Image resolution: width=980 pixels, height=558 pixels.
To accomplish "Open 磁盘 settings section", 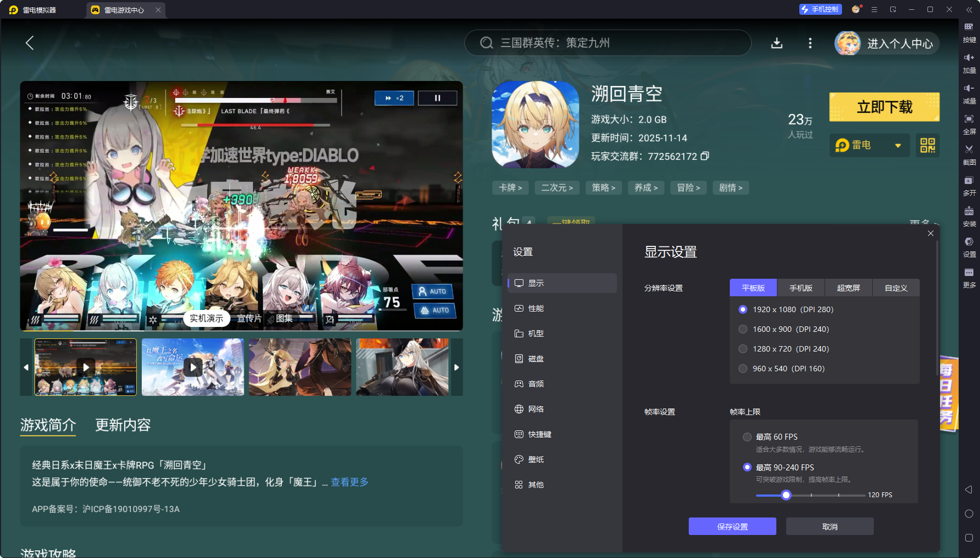I will point(562,359).
